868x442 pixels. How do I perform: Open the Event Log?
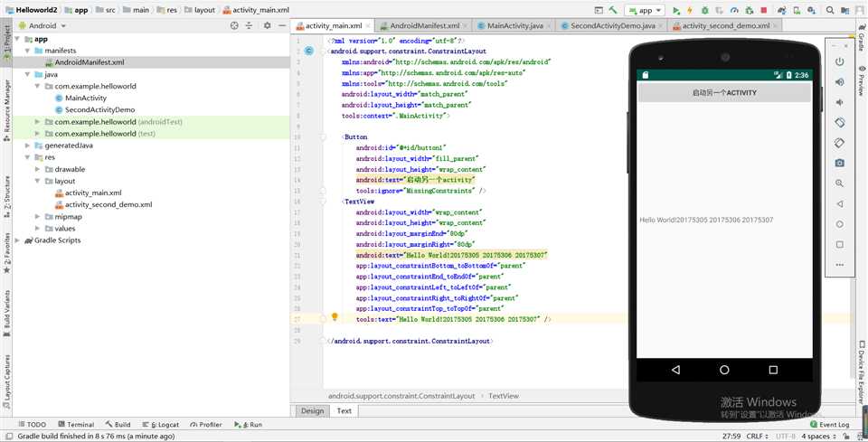point(829,425)
